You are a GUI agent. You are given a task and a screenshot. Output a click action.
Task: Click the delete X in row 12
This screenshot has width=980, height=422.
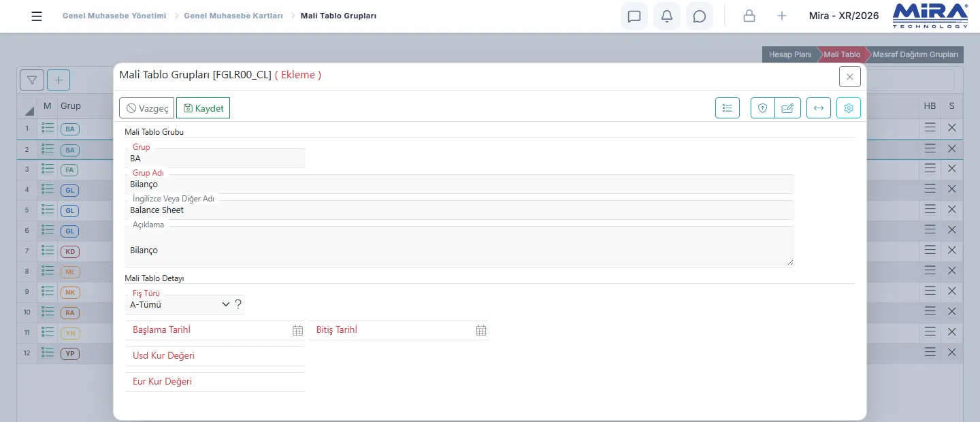coord(952,353)
